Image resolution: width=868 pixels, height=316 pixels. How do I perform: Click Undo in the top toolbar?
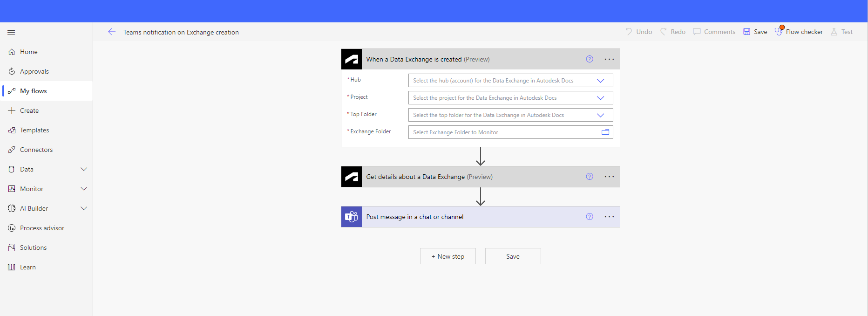638,32
